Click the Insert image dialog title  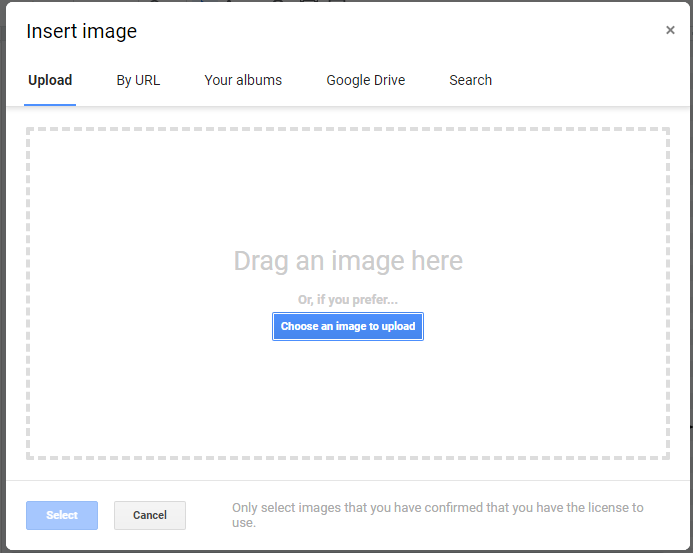coord(82,31)
